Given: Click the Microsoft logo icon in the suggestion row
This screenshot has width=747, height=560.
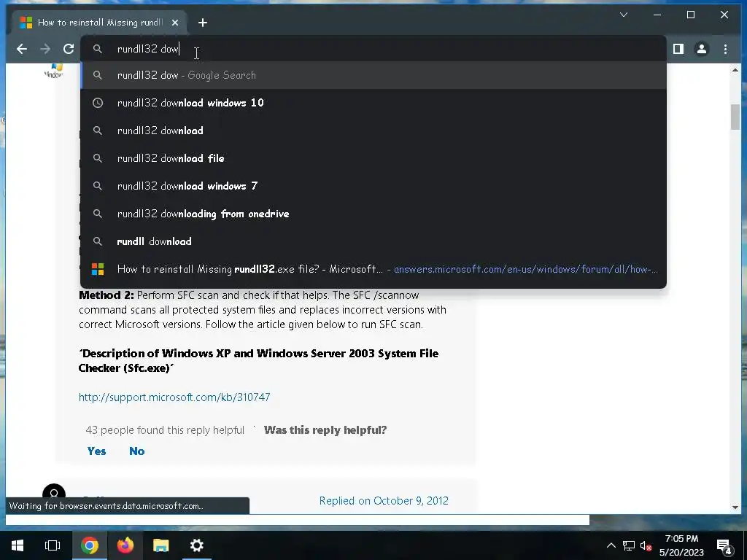Looking at the screenshot, I should pos(98,269).
